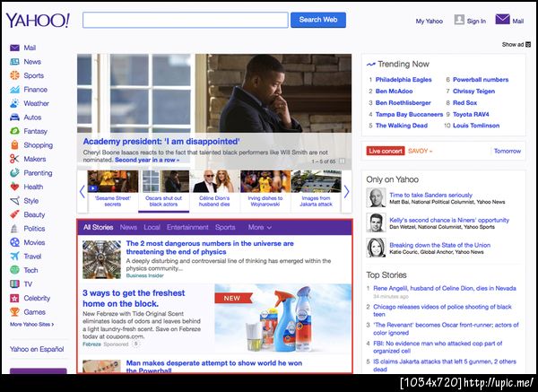Open Chicago releases videos top story
538x392 pixels.
coord(442,310)
